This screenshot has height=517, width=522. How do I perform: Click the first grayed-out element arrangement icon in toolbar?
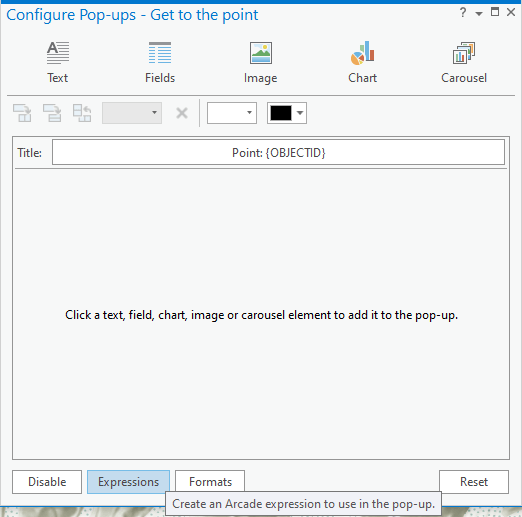tap(22, 113)
